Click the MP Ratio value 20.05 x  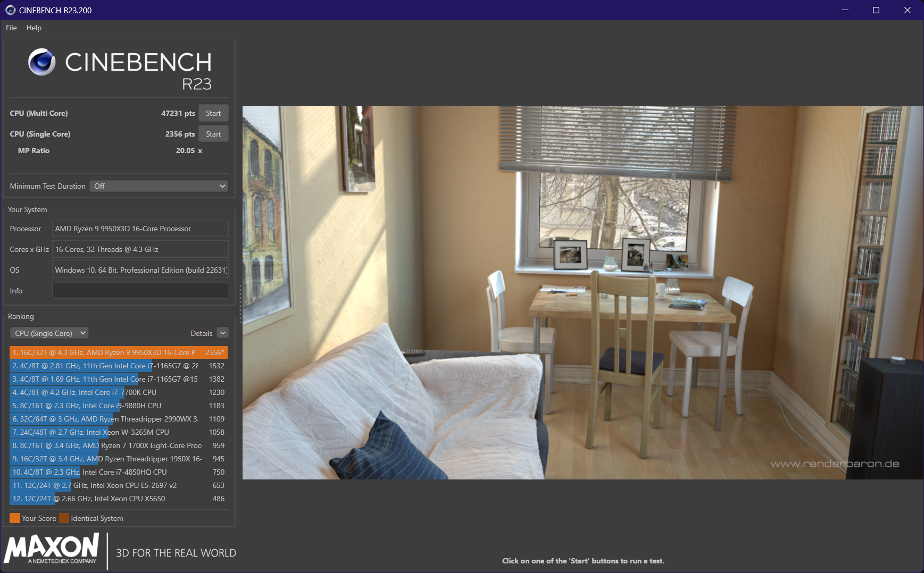pyautogui.click(x=189, y=150)
